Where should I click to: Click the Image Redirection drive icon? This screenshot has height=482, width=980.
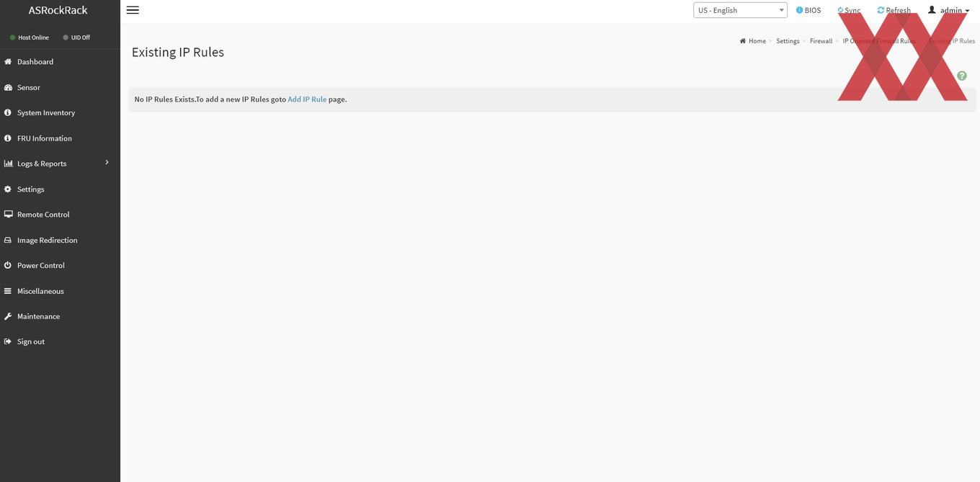pos(8,240)
